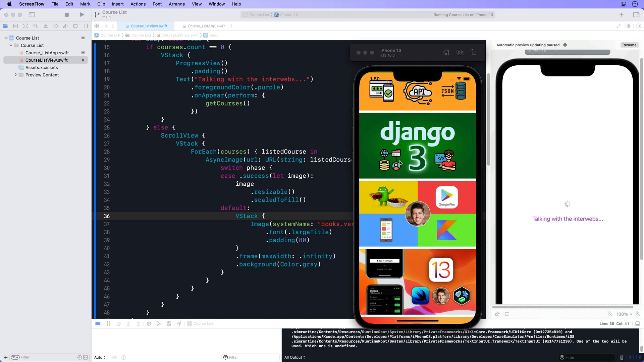
Task: Go back in editor history
Action: tap(106, 26)
